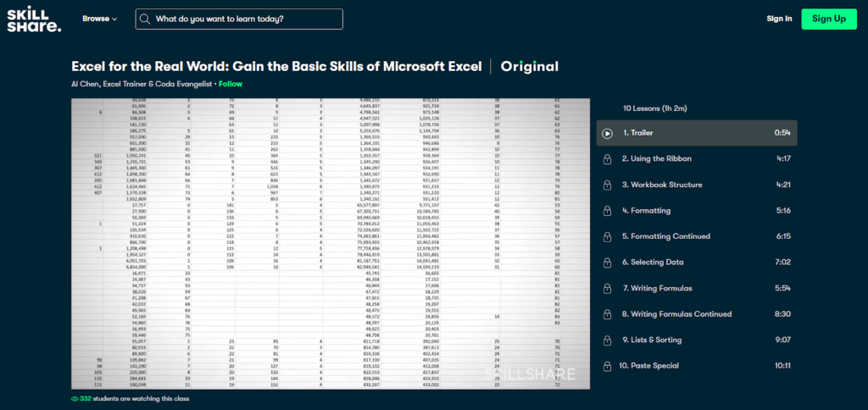Click the lock icon beside Paste Special

[607, 366]
